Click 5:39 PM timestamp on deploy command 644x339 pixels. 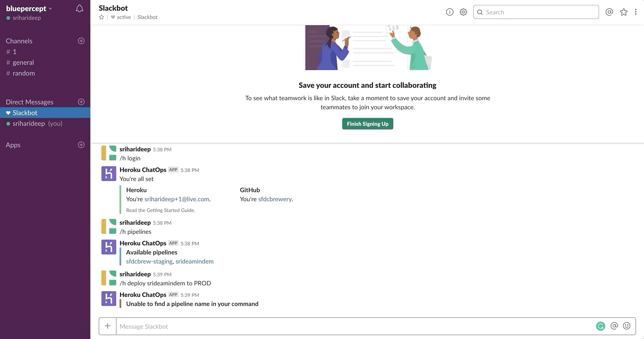pyautogui.click(x=162, y=274)
